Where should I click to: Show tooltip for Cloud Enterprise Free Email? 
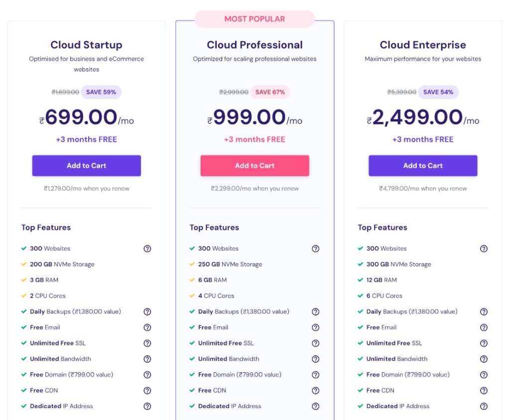(484, 327)
